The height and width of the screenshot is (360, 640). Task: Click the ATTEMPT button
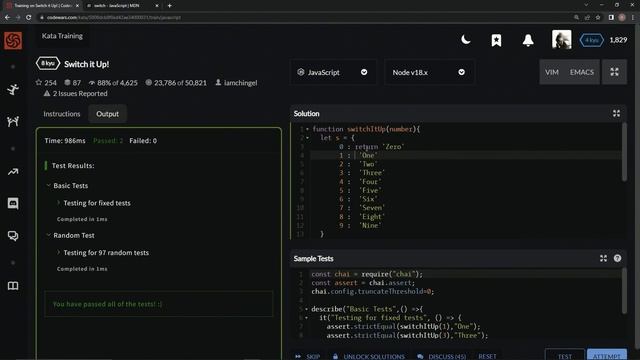click(607, 355)
